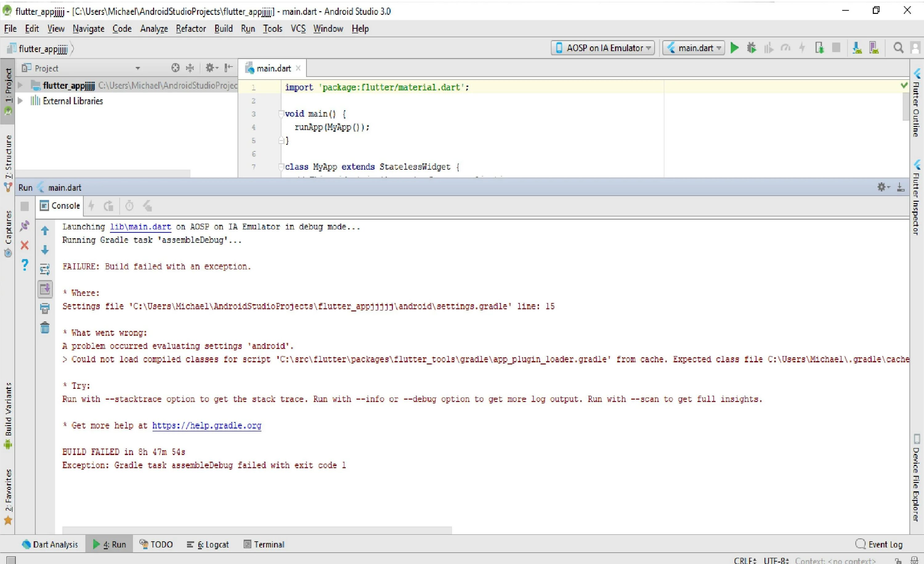Screen dimensions: 924x564
Task: Close the main.dart editor tab
Action: click(298, 68)
